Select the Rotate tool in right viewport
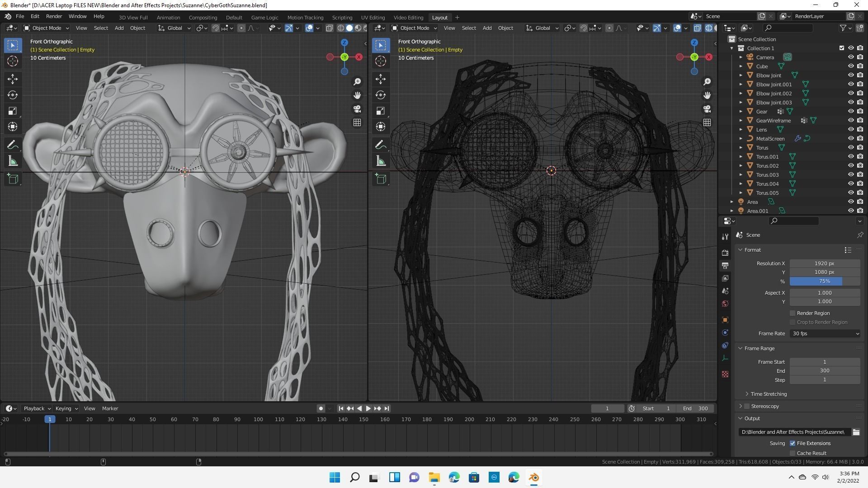This screenshot has height=488, width=868. pos(381,95)
